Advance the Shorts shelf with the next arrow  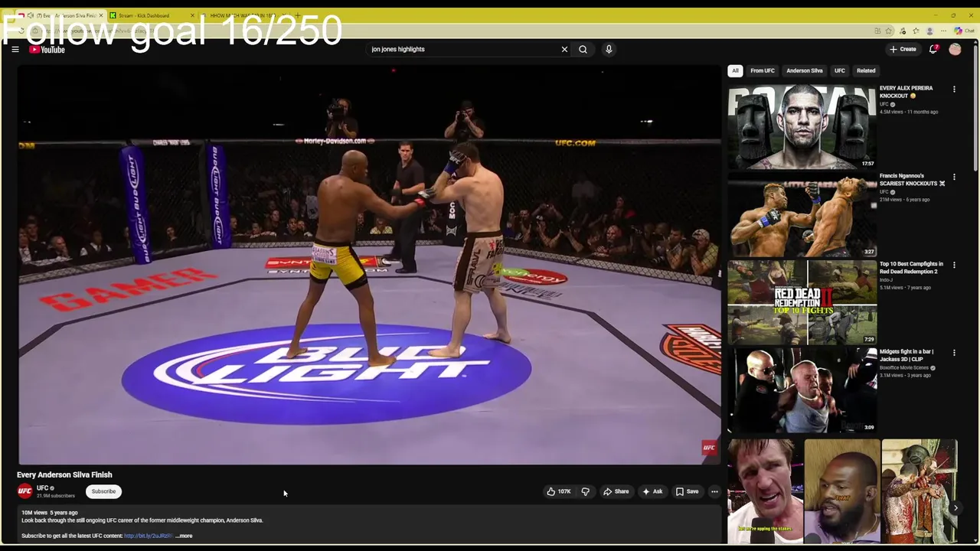(x=955, y=507)
